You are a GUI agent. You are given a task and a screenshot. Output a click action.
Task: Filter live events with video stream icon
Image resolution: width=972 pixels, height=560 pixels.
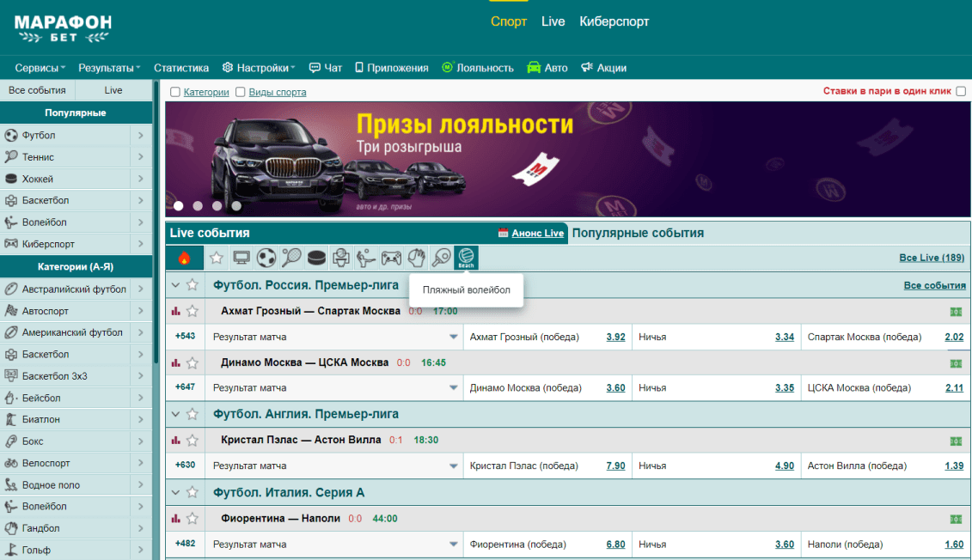click(241, 258)
